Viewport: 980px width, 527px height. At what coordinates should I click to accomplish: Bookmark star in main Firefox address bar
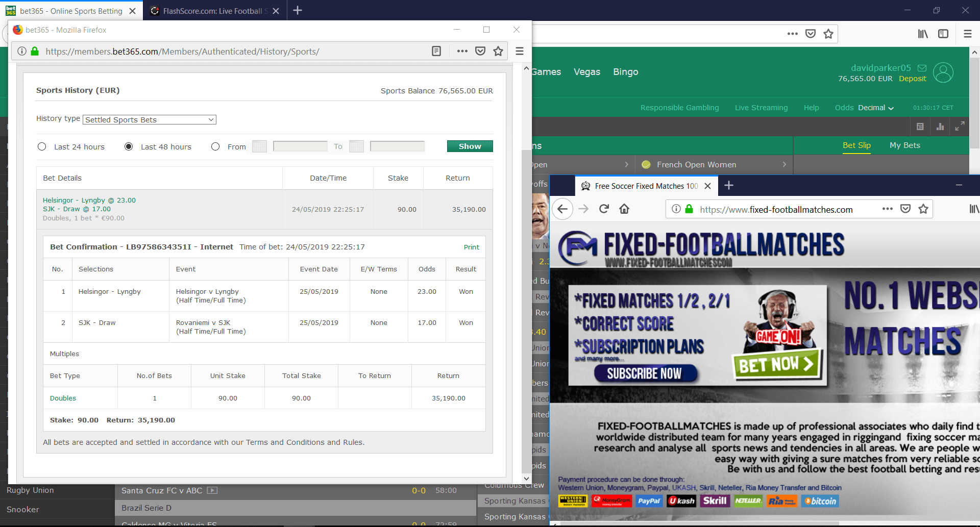[828, 34]
